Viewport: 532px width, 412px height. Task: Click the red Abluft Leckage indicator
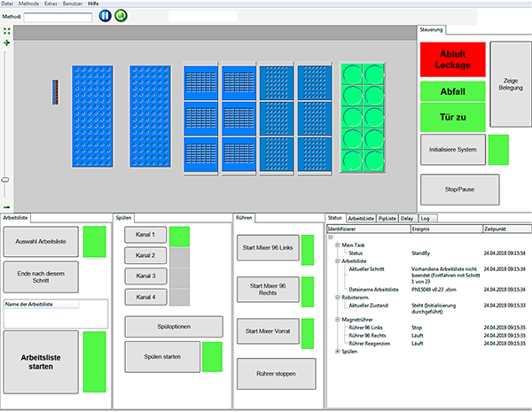(x=452, y=58)
